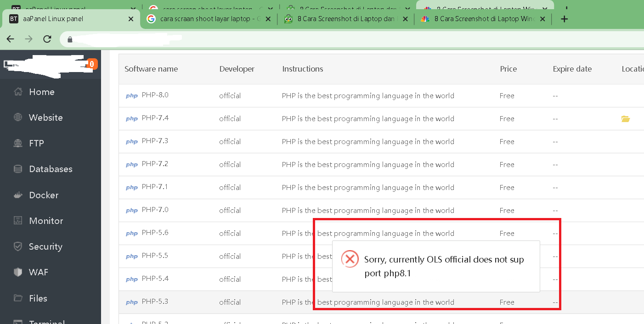Click the php icon beside PHP-8.0
The height and width of the screenshot is (324, 644).
click(132, 95)
